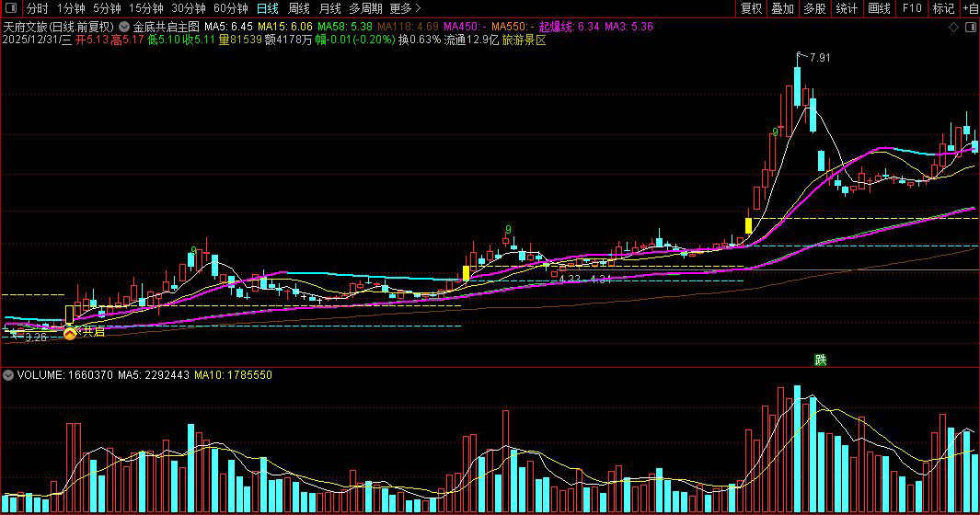This screenshot has width=980, height=515.
Task: Click the MA15: 6.06 label
Action: 285,27
